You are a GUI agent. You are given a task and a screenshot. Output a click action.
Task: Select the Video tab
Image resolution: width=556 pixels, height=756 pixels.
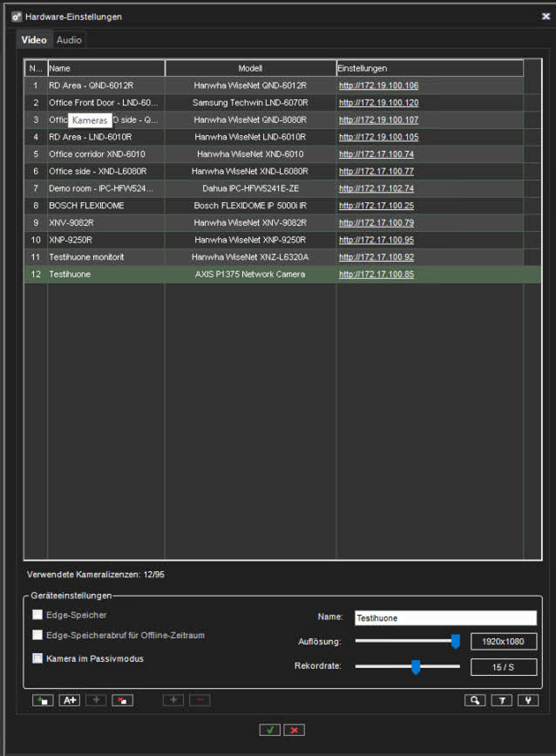pos(34,40)
